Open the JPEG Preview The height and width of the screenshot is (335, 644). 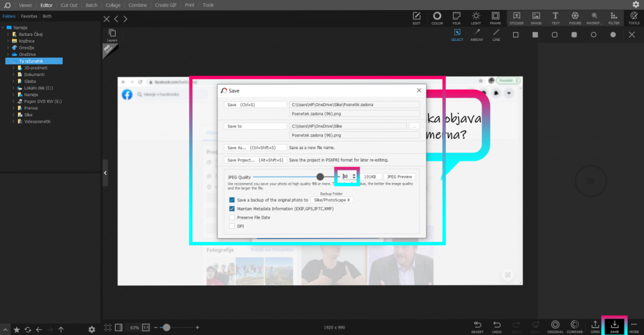coord(399,177)
